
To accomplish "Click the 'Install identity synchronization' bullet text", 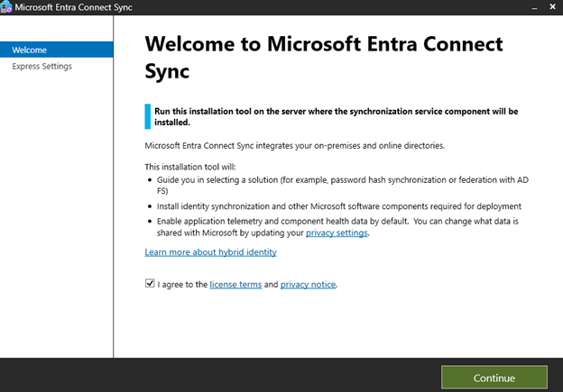I will [339, 206].
